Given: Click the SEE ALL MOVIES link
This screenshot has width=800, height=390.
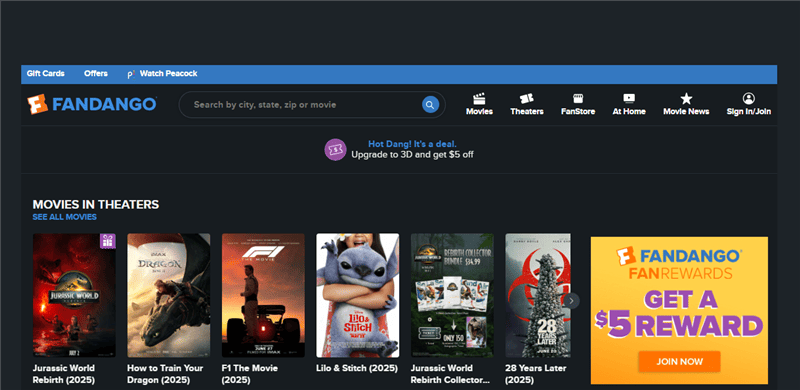Looking at the screenshot, I should (64, 217).
